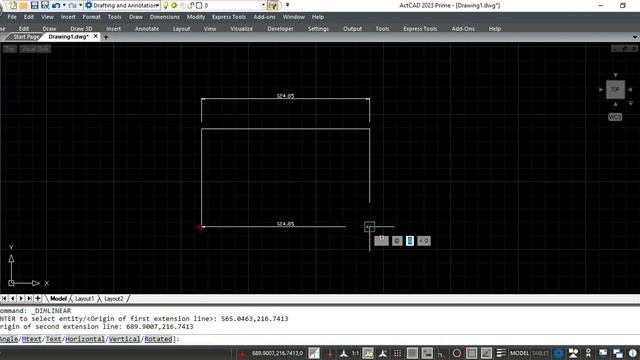This screenshot has height=360, width=640.
Task: Toggle the layer lock padlock icon
Action: pos(191,5)
